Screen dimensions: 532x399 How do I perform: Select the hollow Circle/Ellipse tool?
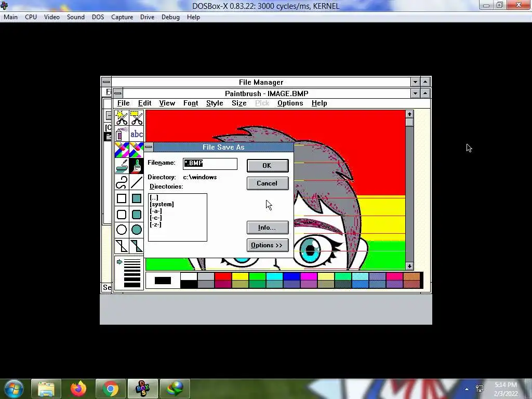tap(122, 230)
